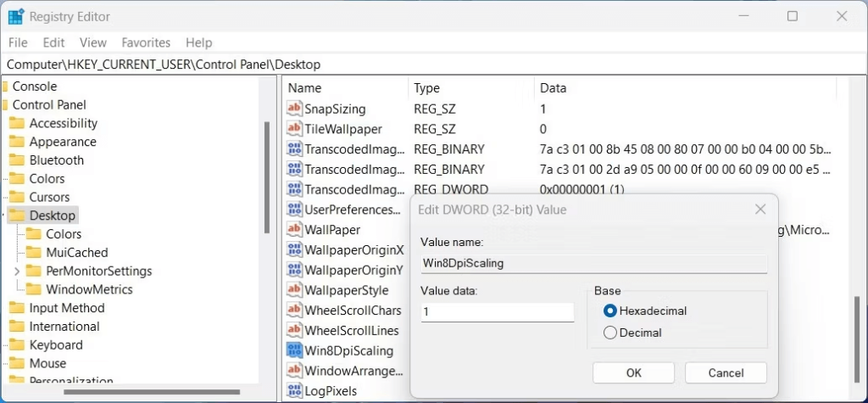This screenshot has width=868, height=403.
Task: Click the Type column header
Action: pyautogui.click(x=426, y=88)
